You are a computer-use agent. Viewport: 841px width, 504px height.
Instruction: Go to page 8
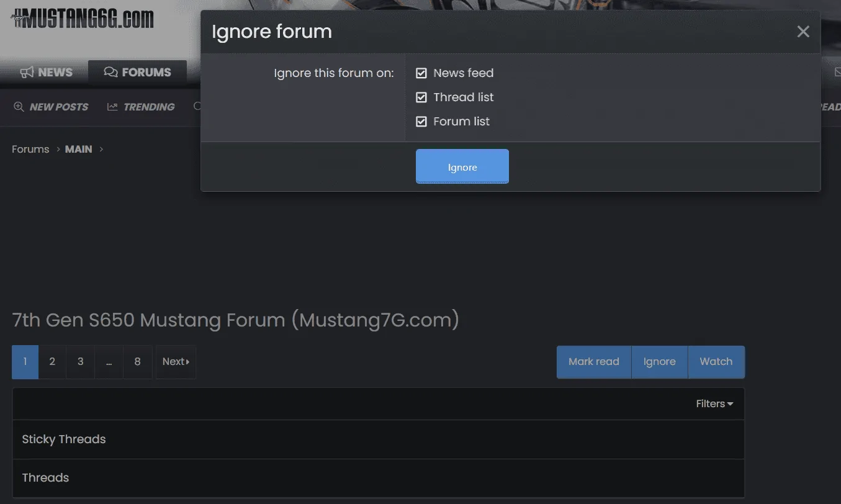(x=138, y=362)
